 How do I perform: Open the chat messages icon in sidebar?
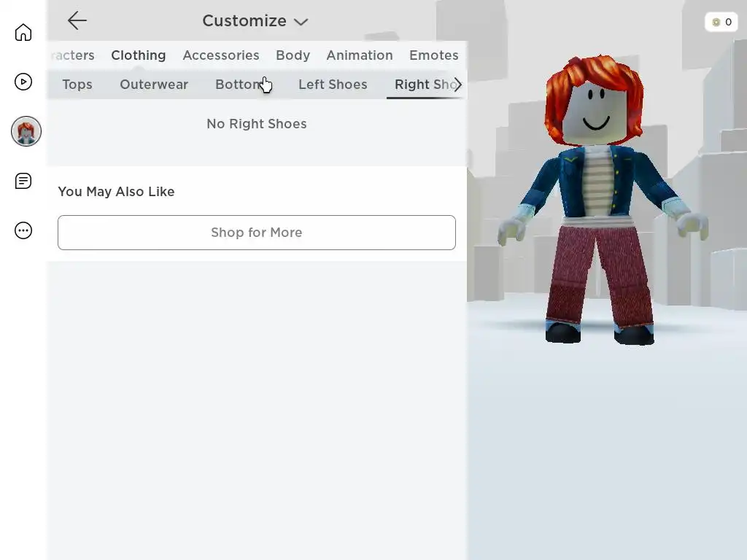pyautogui.click(x=23, y=181)
